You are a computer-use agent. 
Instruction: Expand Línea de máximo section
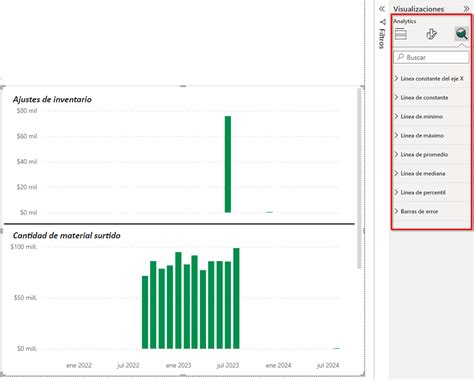pos(431,136)
